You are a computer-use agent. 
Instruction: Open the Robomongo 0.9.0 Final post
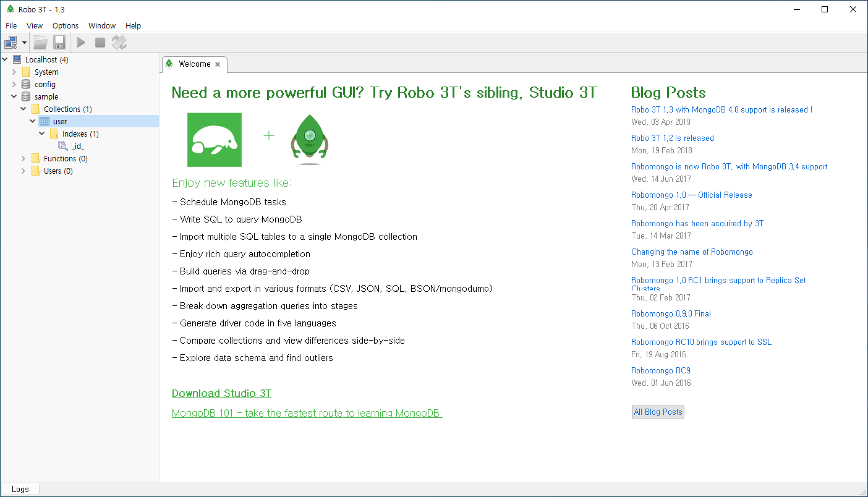click(x=671, y=313)
